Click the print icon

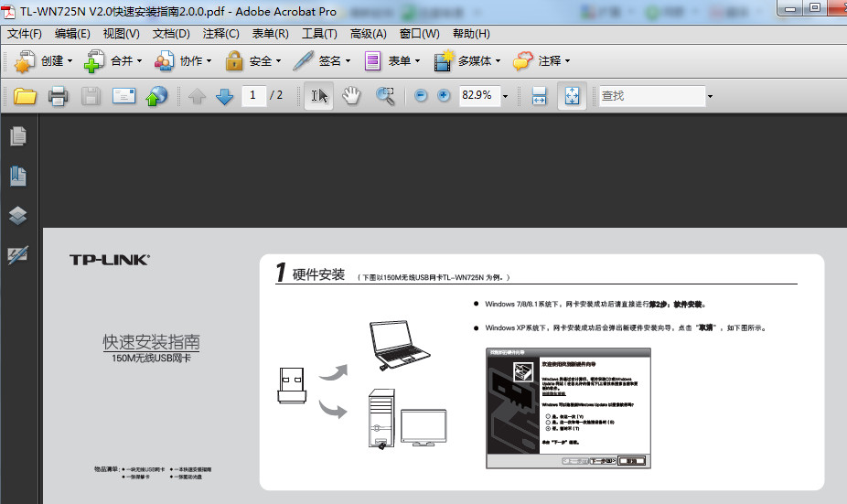pos(58,96)
